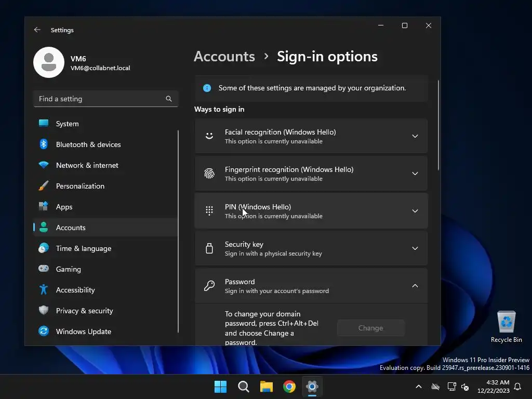Open the Windows Start button

(220, 387)
